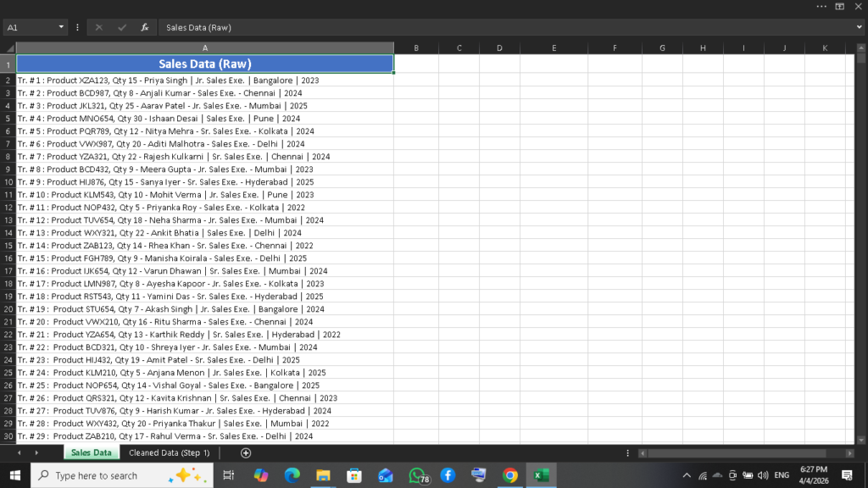This screenshot has height=488, width=868.
Task: Open WhatsApp from the taskbar
Action: pos(418,475)
